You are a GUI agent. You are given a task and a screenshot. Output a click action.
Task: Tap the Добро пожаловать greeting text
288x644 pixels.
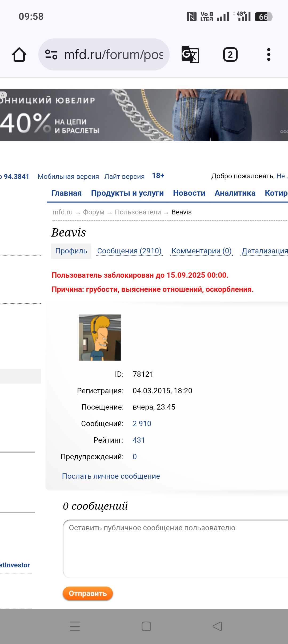pyautogui.click(x=243, y=176)
